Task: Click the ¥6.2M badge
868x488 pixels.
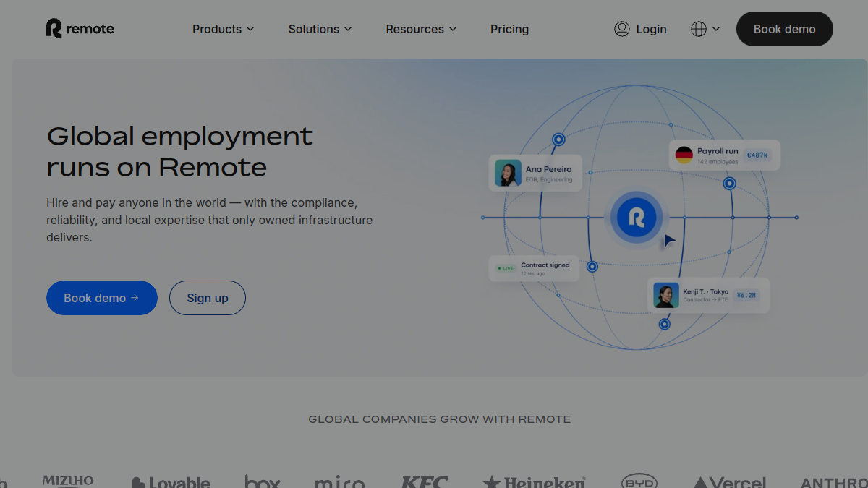Action: pos(746,295)
